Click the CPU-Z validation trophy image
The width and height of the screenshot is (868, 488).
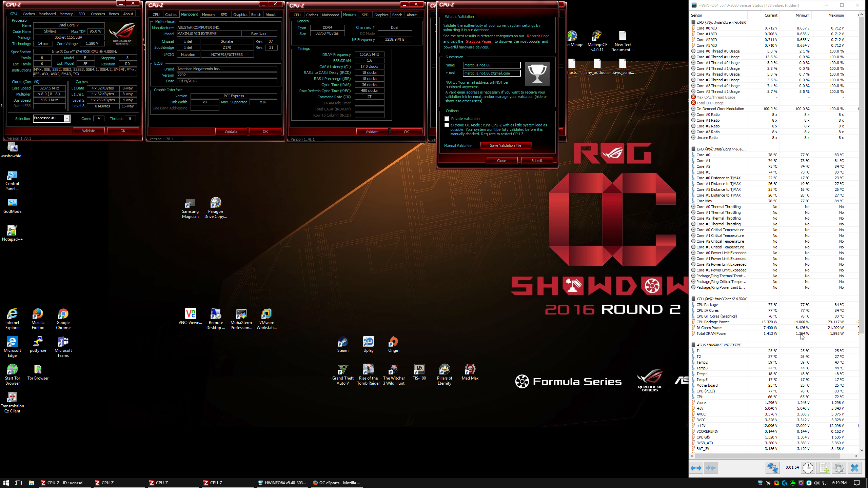click(x=537, y=74)
